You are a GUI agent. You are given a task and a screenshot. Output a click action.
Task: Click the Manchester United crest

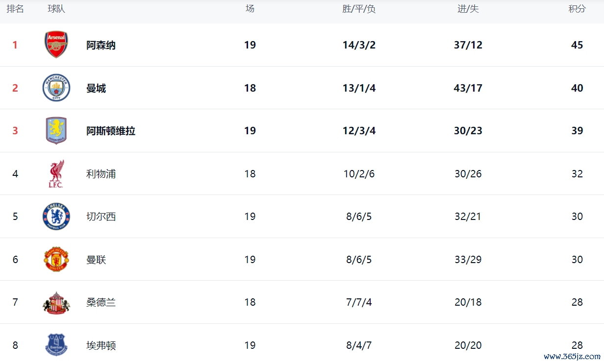click(x=56, y=259)
